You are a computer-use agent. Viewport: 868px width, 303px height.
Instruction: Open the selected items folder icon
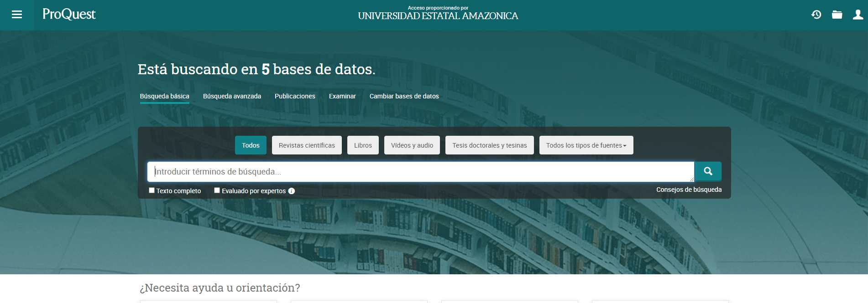(x=837, y=15)
